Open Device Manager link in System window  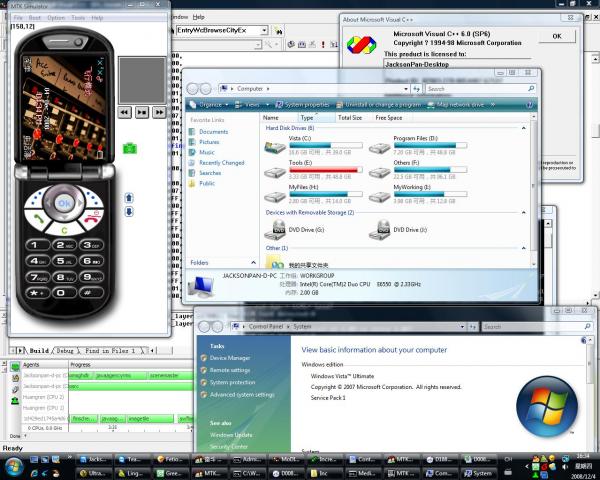tap(230, 358)
